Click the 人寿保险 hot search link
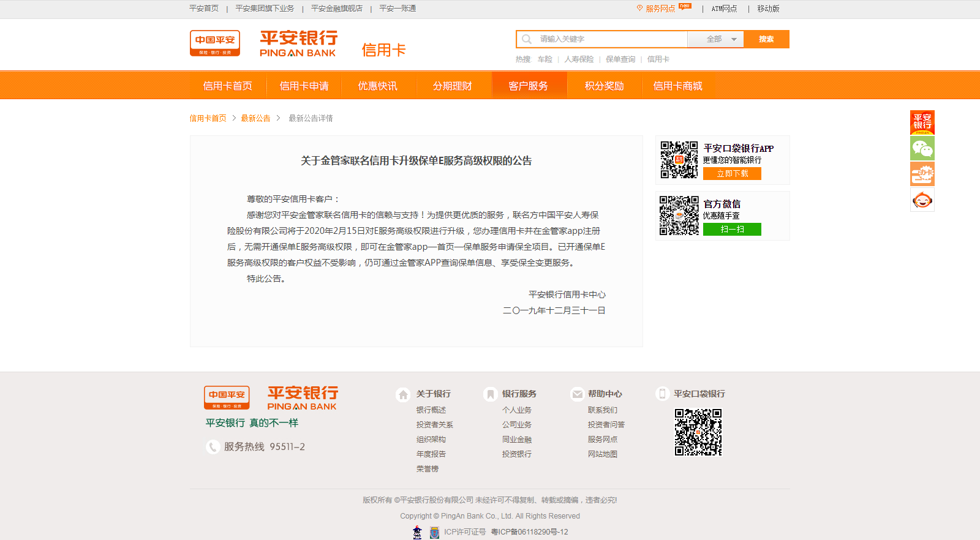This screenshot has width=980, height=540. 579,59
